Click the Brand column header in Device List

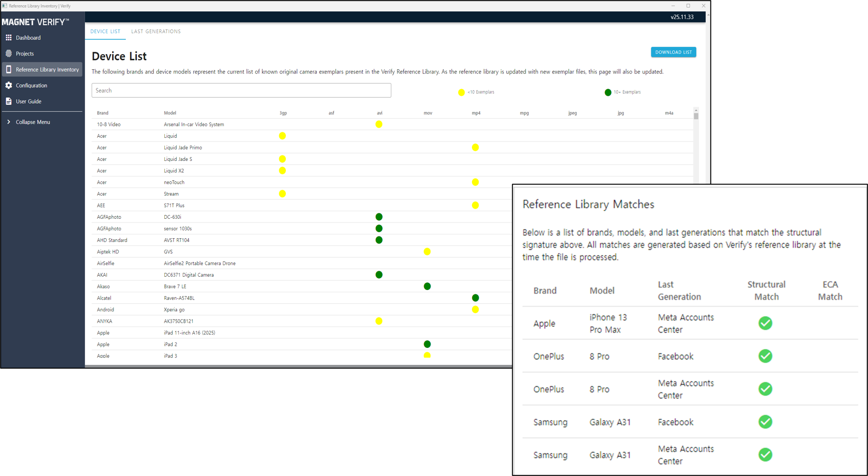click(x=103, y=113)
